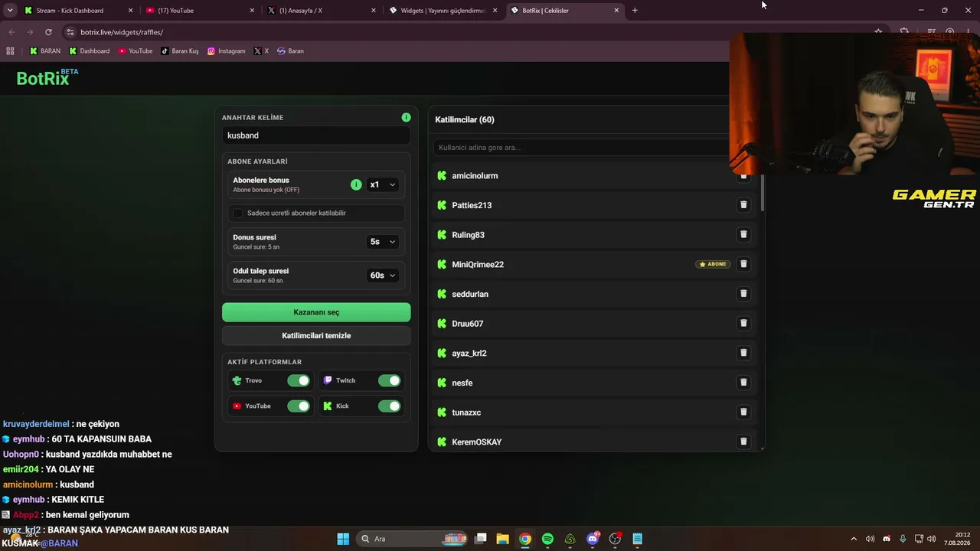Click the participants list scrollbar
This screenshot has height=551, width=980.
coord(763,193)
